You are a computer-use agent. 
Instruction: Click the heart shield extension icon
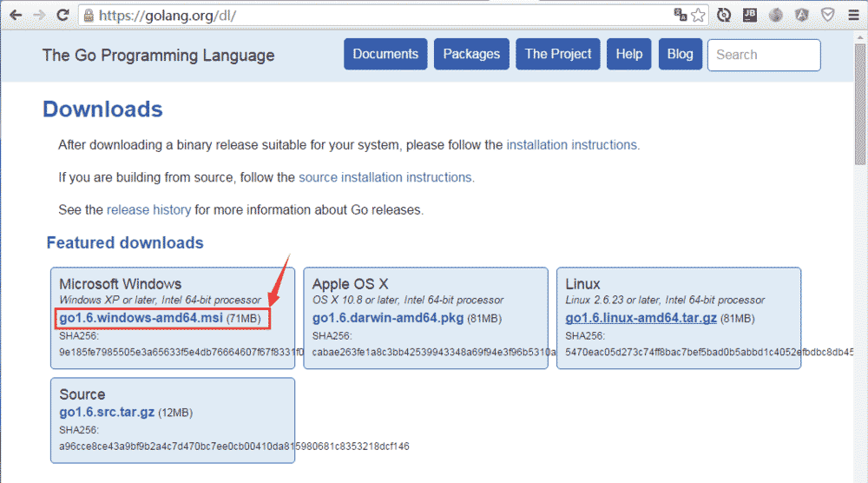(827, 15)
